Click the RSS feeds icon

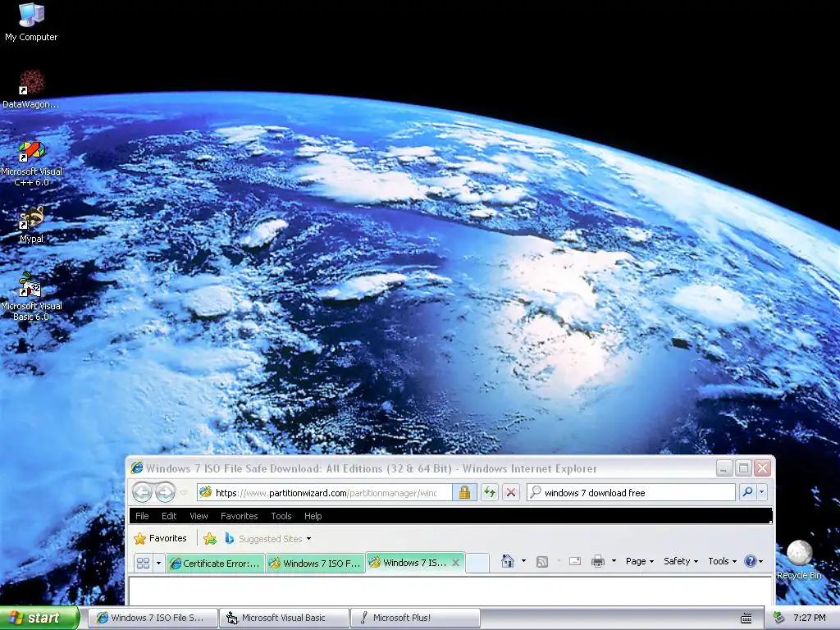542,561
